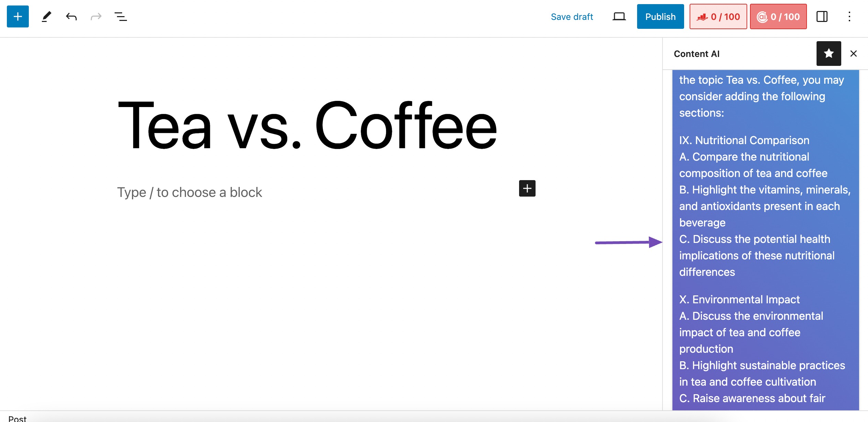Toggle the Content AI score panel
Viewport: 868px width, 422px height.
tap(778, 16)
